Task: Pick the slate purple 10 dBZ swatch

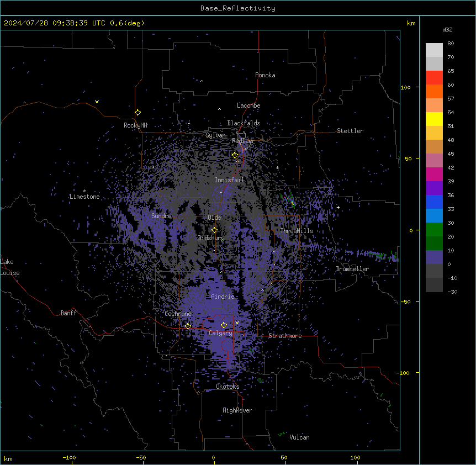Action: [434, 257]
